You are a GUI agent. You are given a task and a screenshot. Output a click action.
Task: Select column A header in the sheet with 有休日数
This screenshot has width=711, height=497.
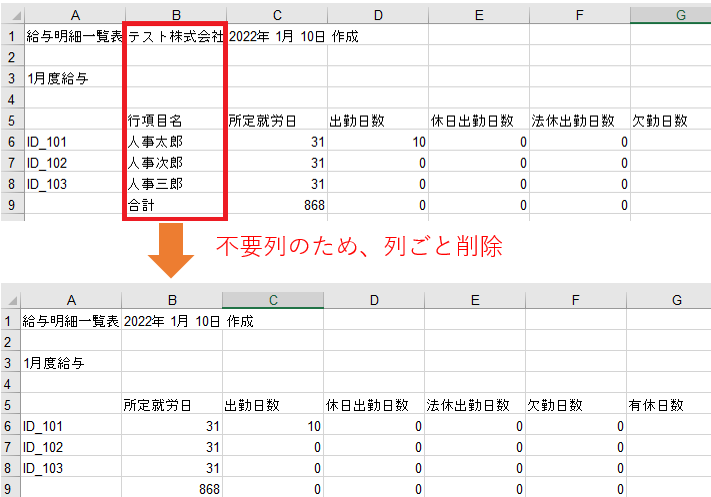[x=71, y=300]
